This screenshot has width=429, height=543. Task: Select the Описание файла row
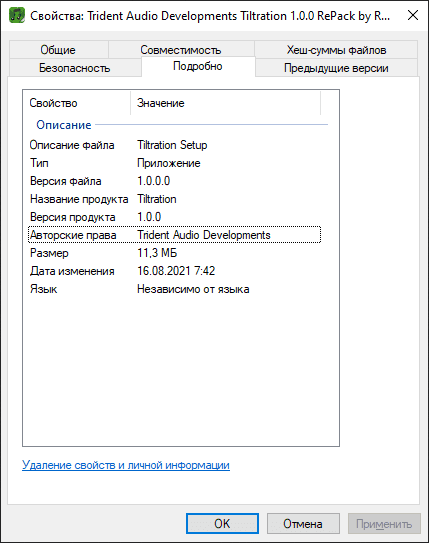click(175, 145)
